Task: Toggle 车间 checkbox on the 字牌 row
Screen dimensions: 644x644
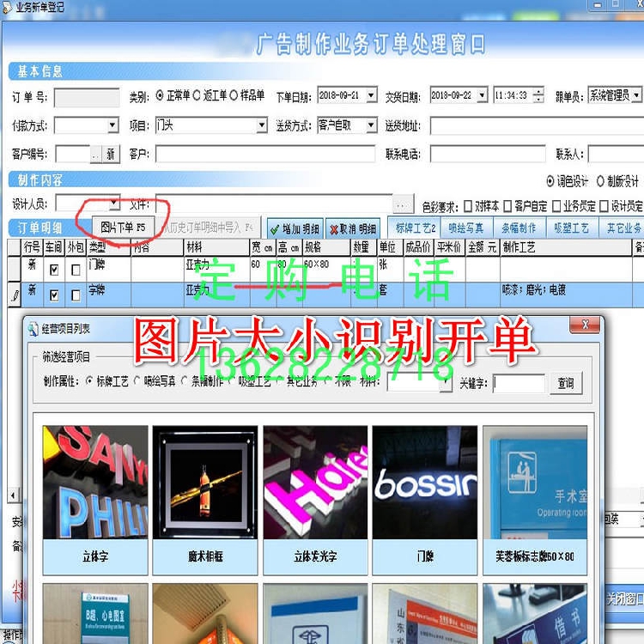Action: click(54, 295)
